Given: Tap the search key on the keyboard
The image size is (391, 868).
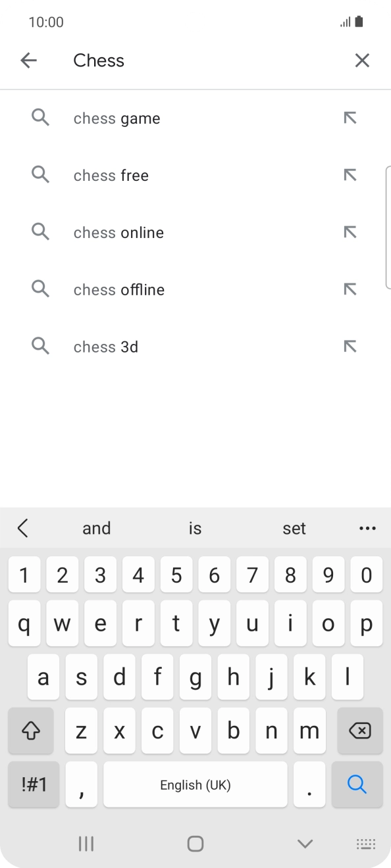Looking at the screenshot, I should click(357, 784).
